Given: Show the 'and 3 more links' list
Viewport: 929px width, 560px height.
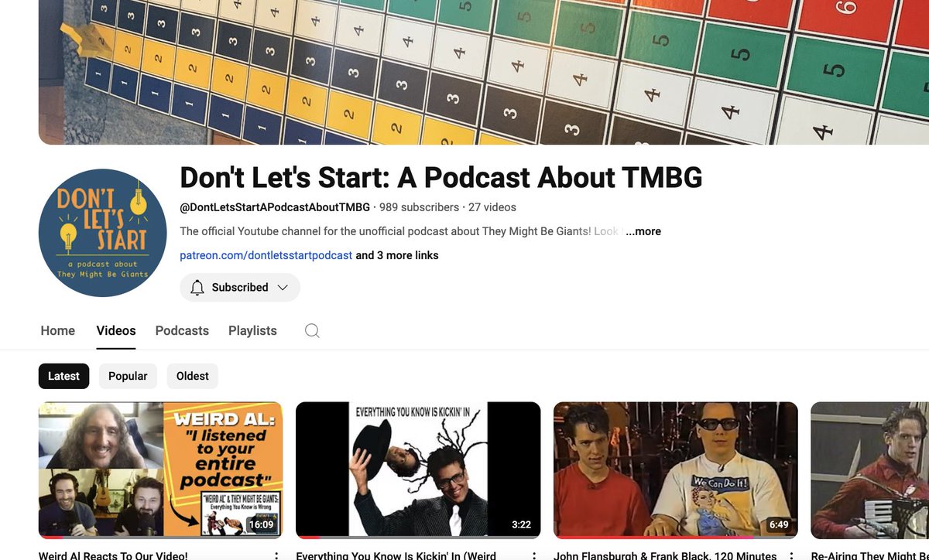Looking at the screenshot, I should 397,255.
